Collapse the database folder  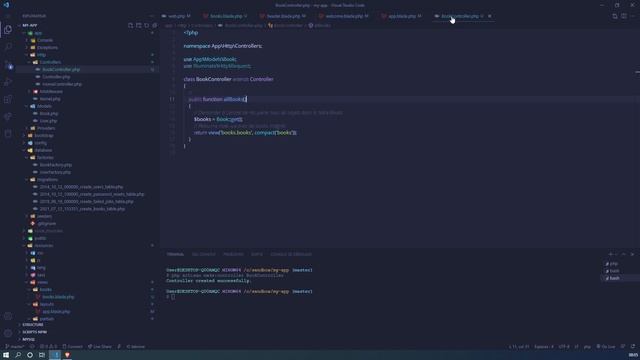click(x=43, y=150)
